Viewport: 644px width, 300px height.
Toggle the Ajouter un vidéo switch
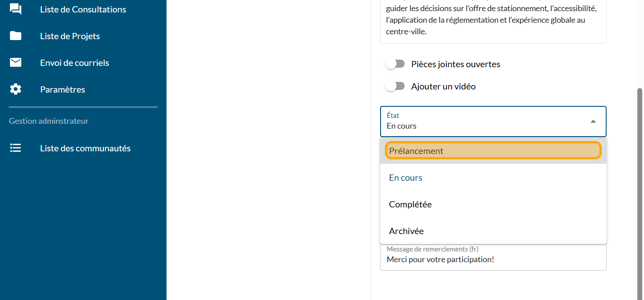click(395, 86)
